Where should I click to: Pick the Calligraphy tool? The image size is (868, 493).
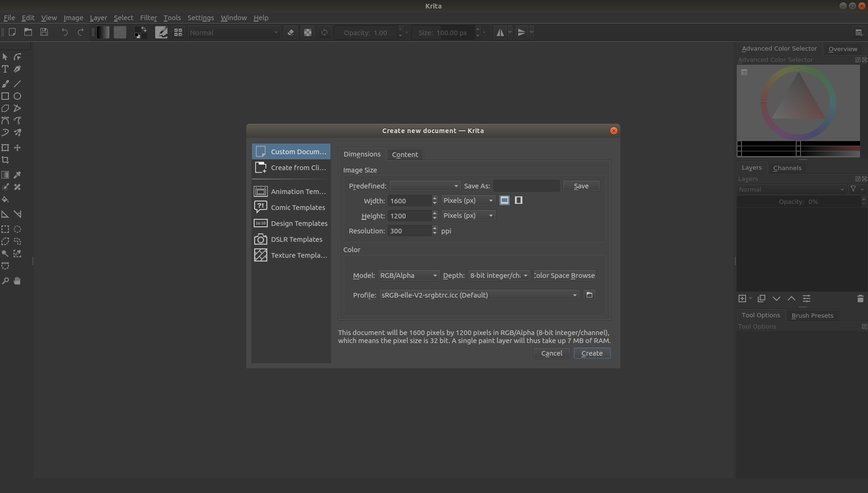[x=17, y=69]
